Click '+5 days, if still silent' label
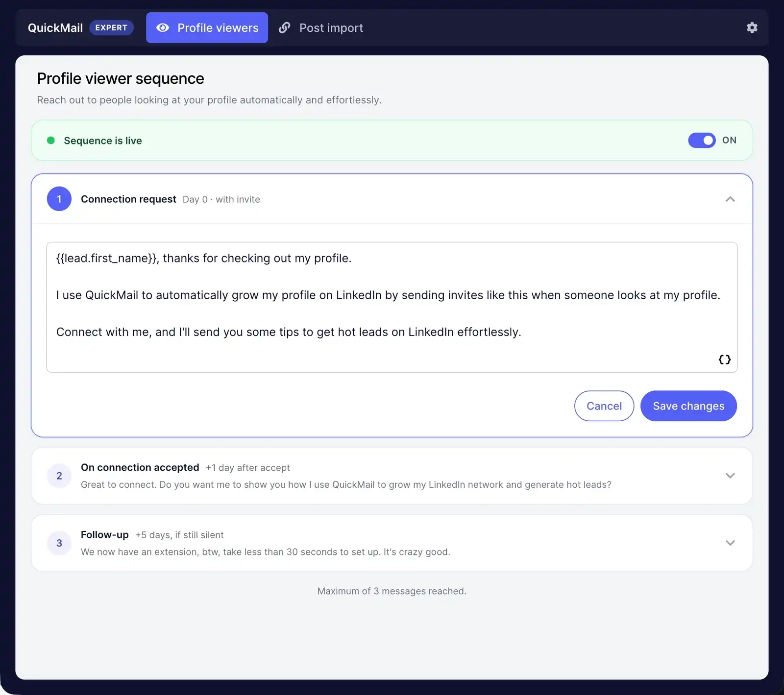 179,535
